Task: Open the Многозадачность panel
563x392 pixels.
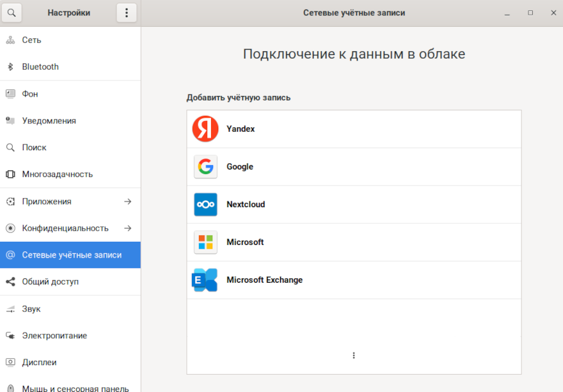Action: (57, 175)
